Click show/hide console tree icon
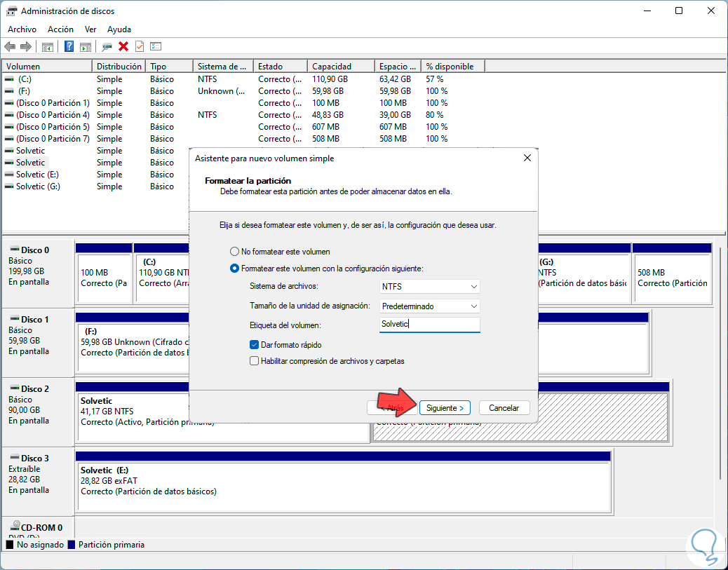Viewport: 728px width, 570px height. (48, 47)
